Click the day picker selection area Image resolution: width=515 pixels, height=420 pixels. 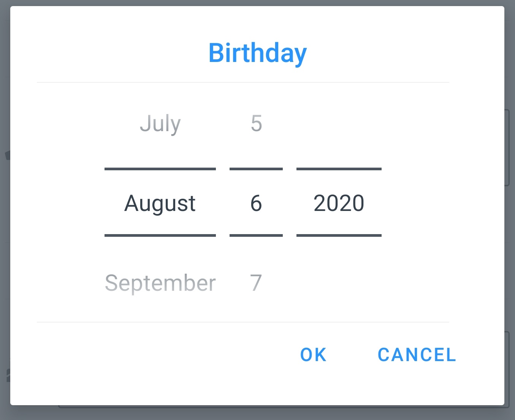(x=256, y=203)
